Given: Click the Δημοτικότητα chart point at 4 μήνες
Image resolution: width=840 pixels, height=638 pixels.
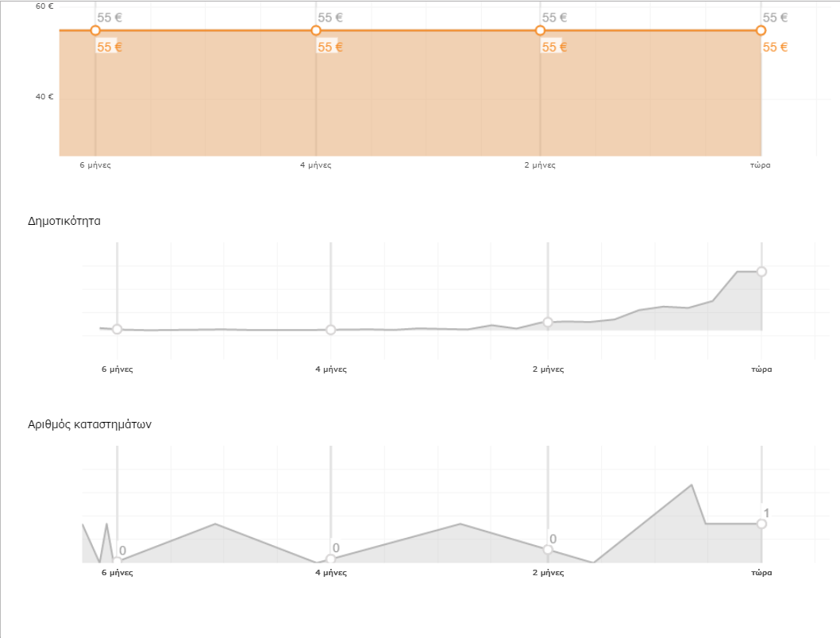Looking at the screenshot, I should [x=331, y=330].
